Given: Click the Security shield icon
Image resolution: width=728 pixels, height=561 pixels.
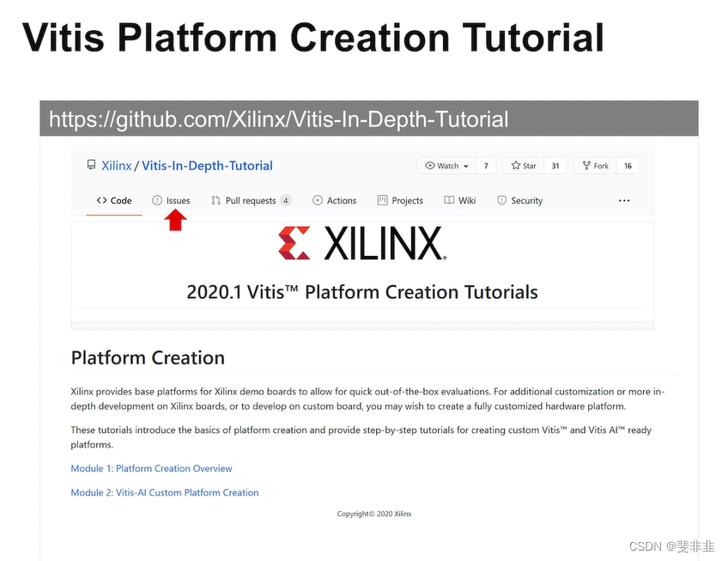Looking at the screenshot, I should (500, 200).
